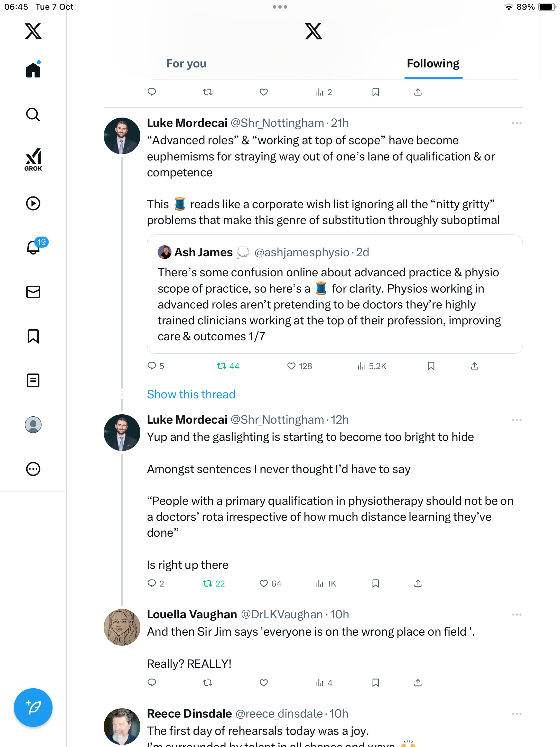Screen dimensions: 560x747
Task: Open Bookmarks in the left sidebar
Action: [33, 336]
